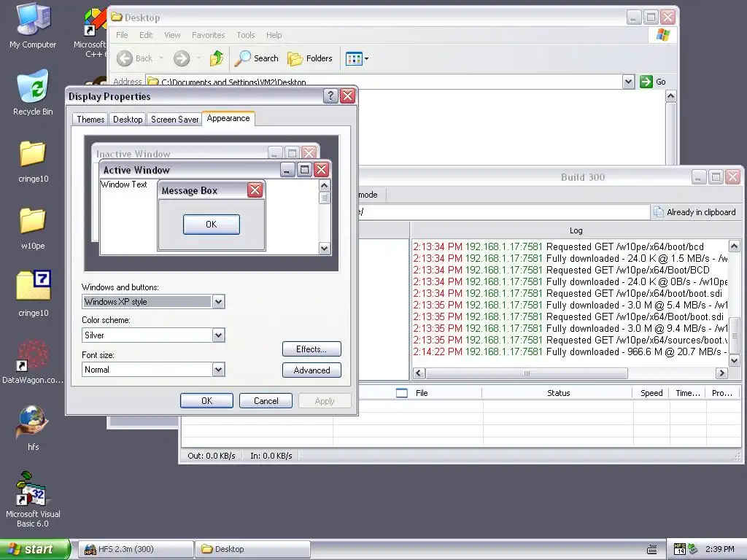
Task: Open the File menu in Desktop window
Action: (122, 35)
